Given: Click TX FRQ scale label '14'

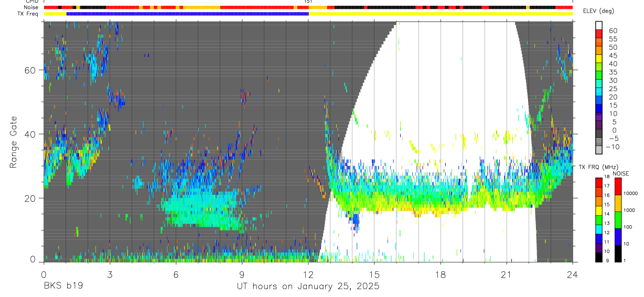Looking at the screenshot, I should (x=608, y=214).
